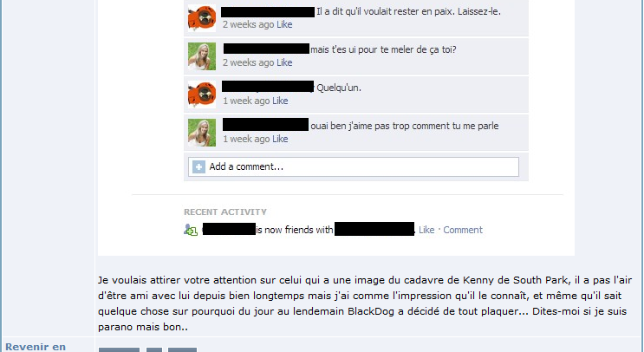Screen dimensions: 644x352
Task: Click the 'Revenir en' link at the bottom left
Action: click(36, 347)
